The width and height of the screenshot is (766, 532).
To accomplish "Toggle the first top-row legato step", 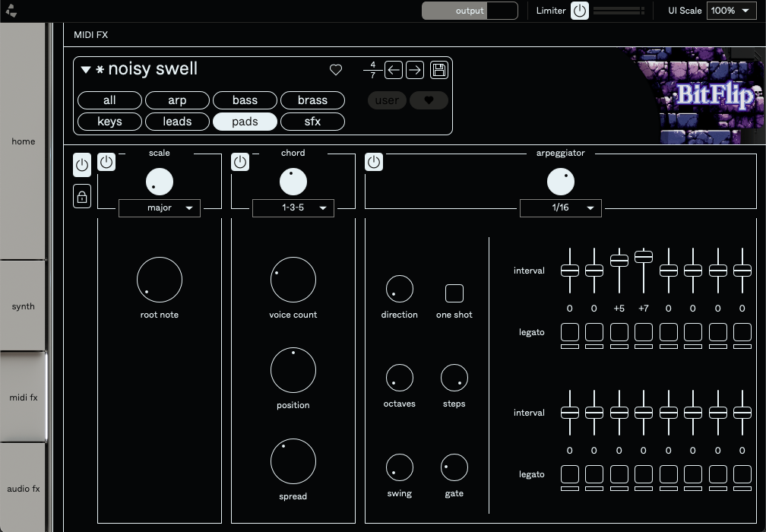I will tap(570, 332).
